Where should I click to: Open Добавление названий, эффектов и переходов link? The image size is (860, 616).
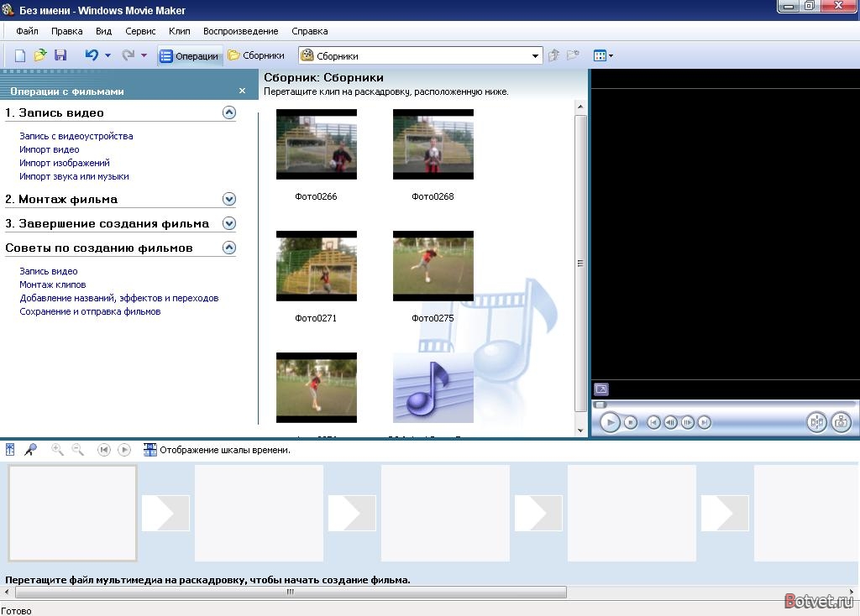119,298
